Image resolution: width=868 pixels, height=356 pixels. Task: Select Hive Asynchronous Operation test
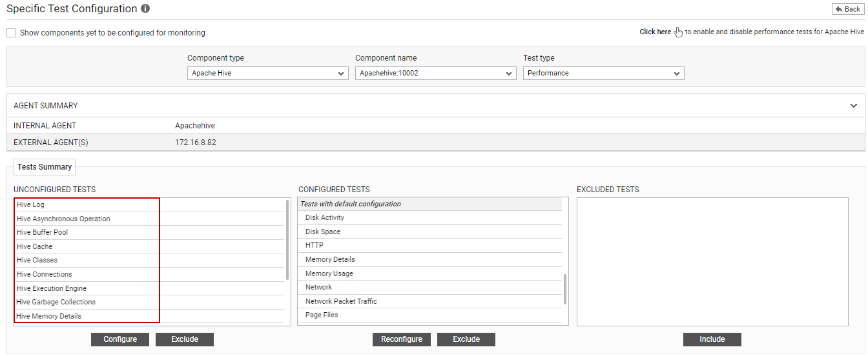coord(149,219)
